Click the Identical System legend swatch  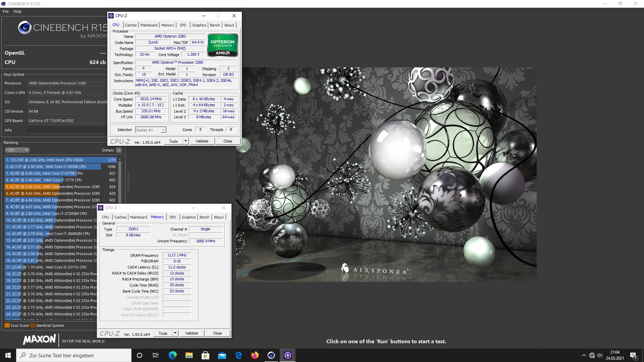point(33,325)
